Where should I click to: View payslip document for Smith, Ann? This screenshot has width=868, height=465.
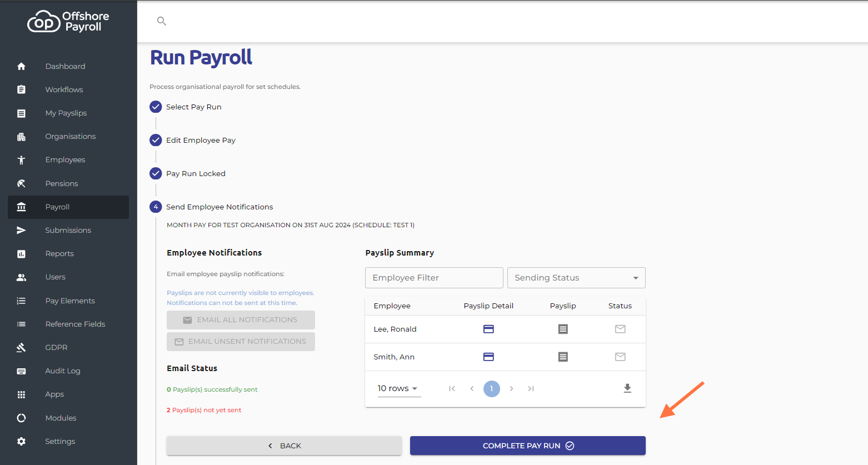[563, 357]
